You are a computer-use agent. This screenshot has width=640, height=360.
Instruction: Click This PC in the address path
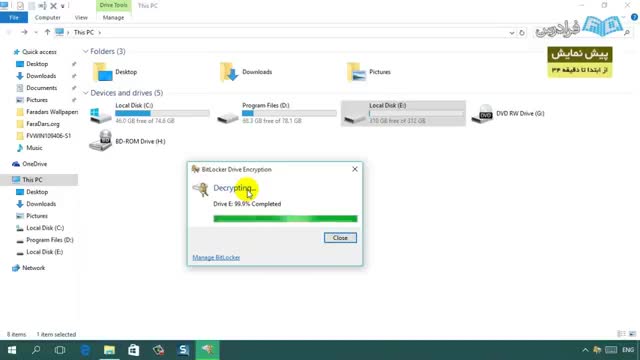(84, 32)
